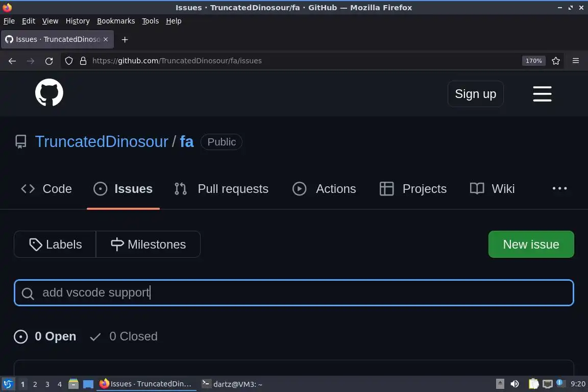Open the system start menu icon in taskbar
The height and width of the screenshot is (392, 588).
[8, 384]
